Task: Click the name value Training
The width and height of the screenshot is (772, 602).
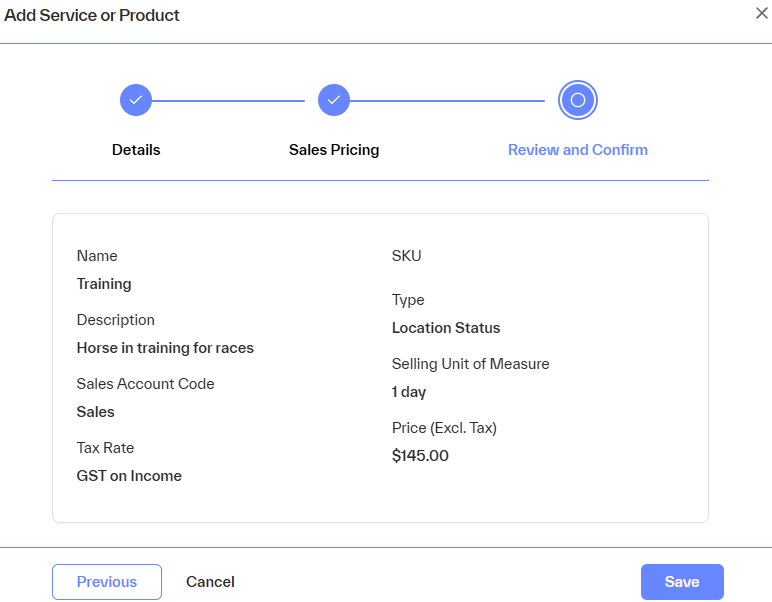Action: coord(104,284)
